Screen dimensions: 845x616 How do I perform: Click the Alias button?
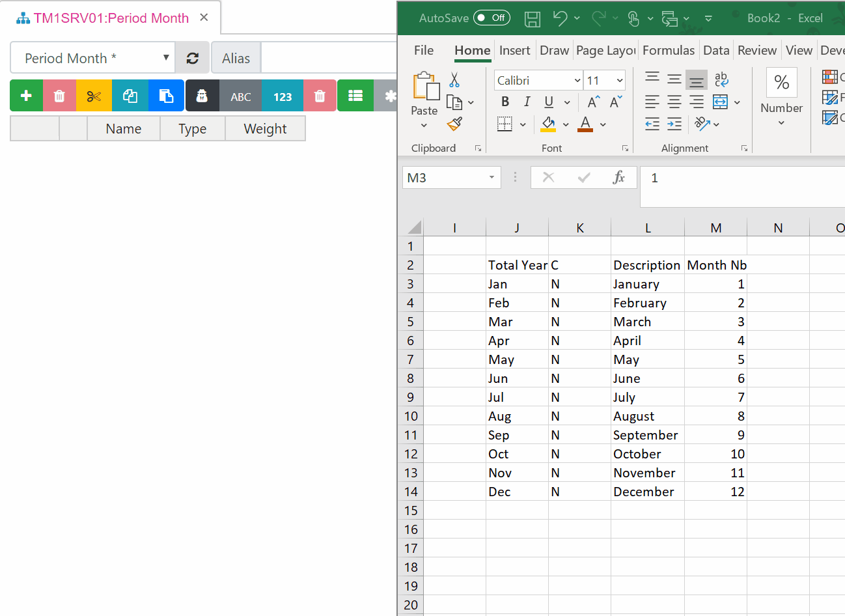pyautogui.click(x=236, y=58)
